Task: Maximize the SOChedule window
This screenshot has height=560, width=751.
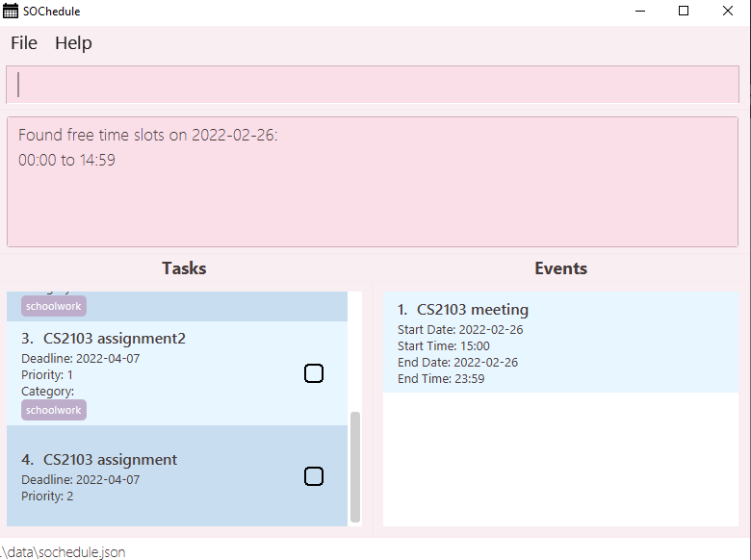Action: coord(684,11)
